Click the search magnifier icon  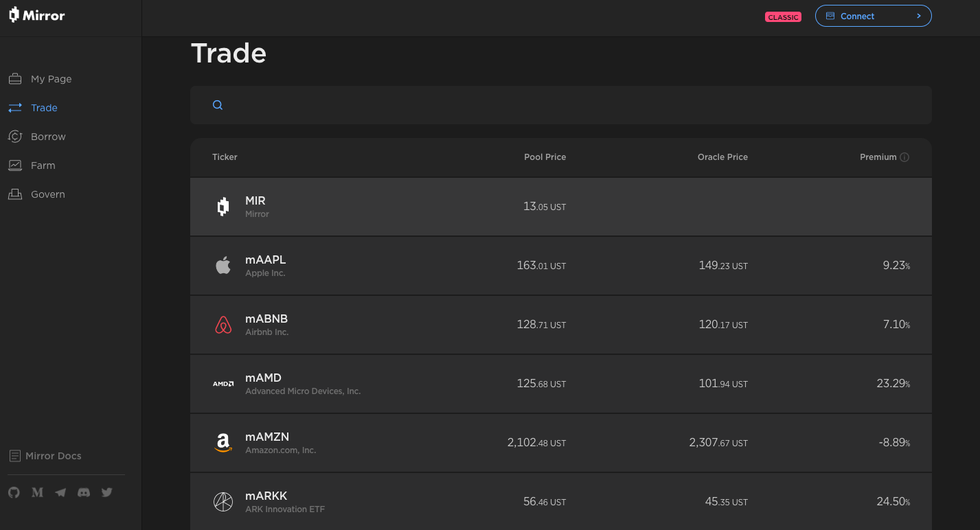click(x=218, y=105)
